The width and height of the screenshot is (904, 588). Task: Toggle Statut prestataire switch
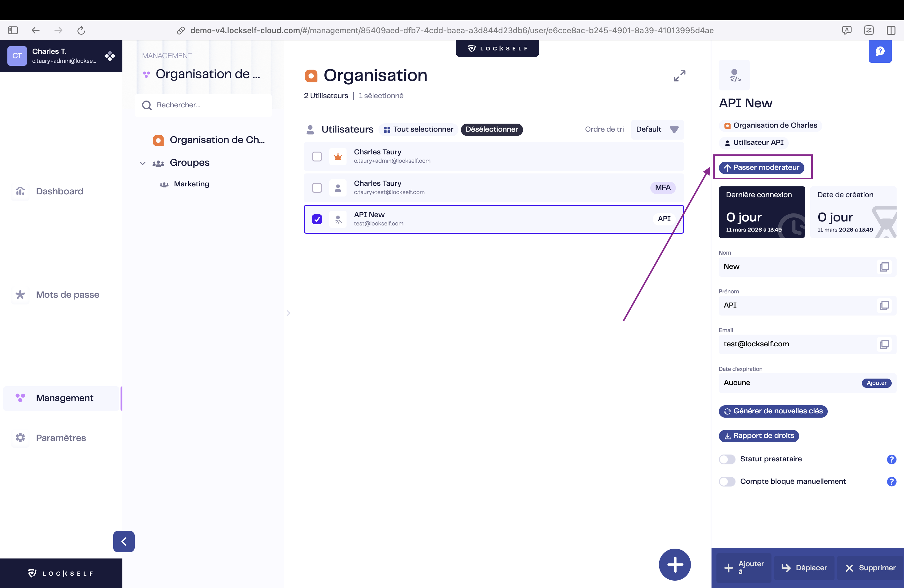coord(727,459)
